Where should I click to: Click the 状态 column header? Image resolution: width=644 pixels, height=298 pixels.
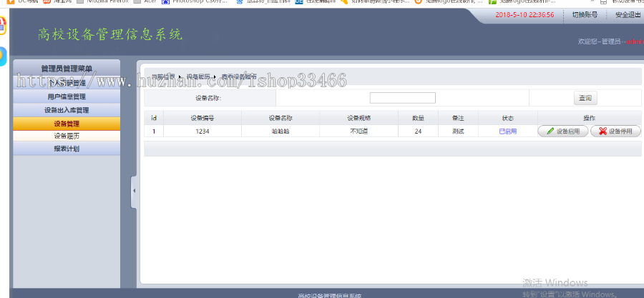(507, 118)
